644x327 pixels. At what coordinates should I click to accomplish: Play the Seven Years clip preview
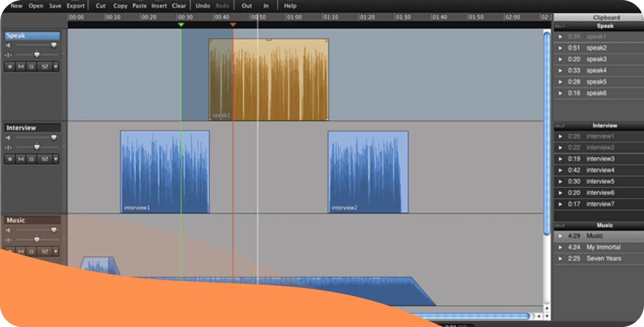coord(560,259)
